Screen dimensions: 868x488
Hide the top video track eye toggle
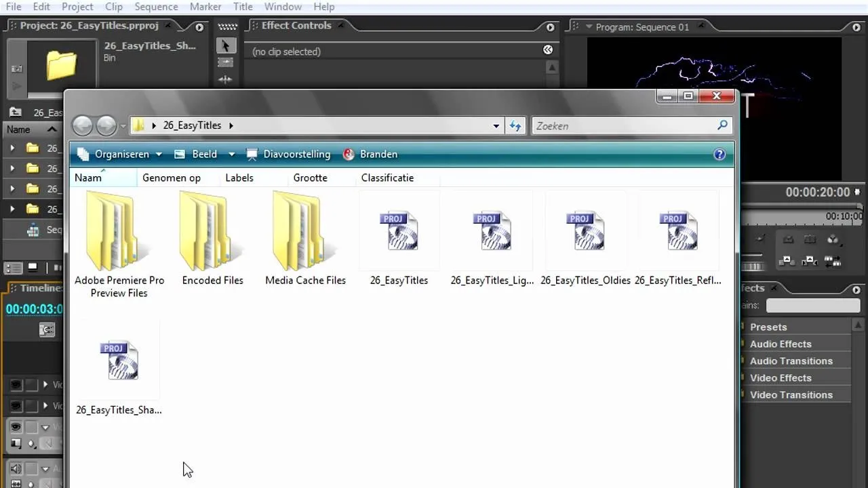tap(16, 385)
